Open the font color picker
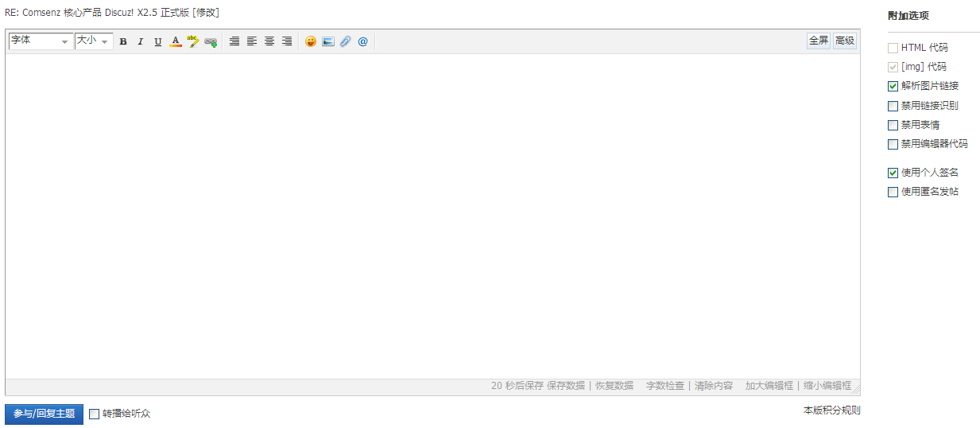The width and height of the screenshot is (980, 428). [x=176, y=41]
